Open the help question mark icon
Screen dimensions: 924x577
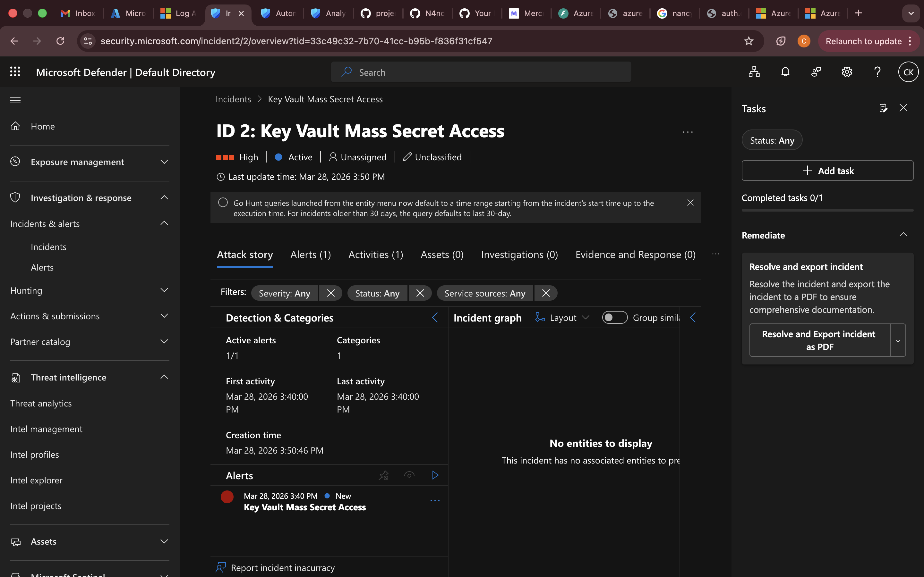[x=877, y=72]
